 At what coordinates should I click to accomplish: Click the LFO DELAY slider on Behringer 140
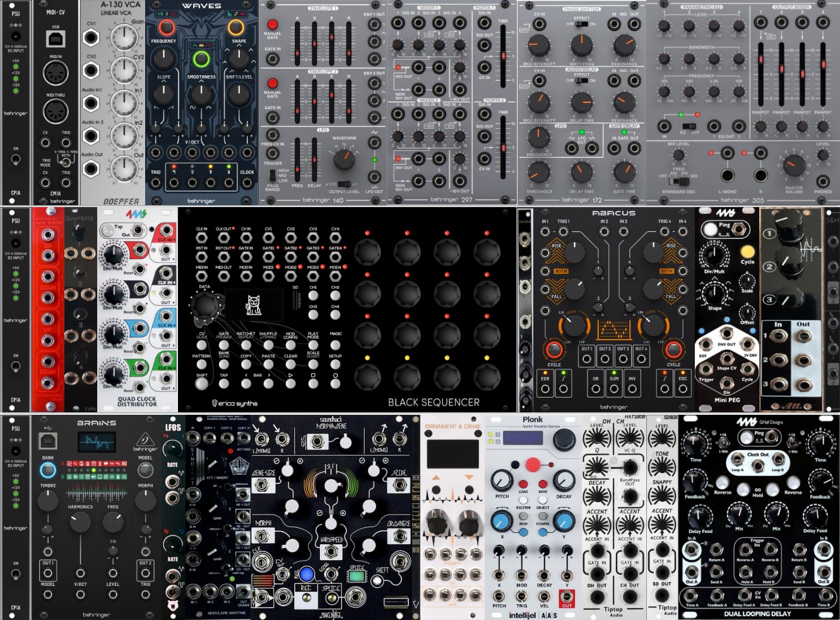coord(314,158)
